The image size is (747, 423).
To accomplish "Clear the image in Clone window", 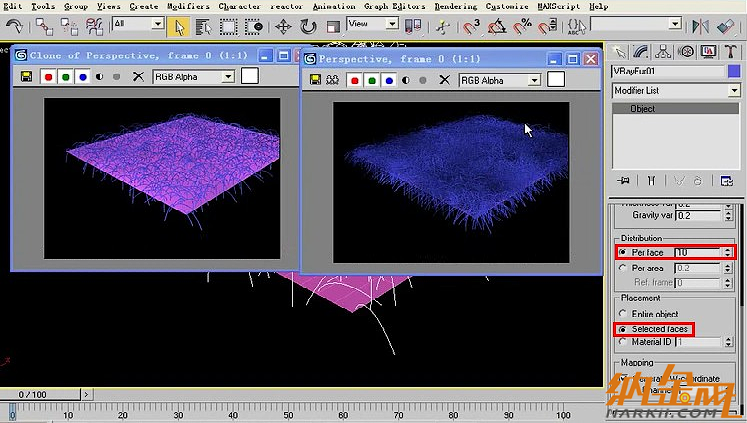I will click(x=138, y=76).
